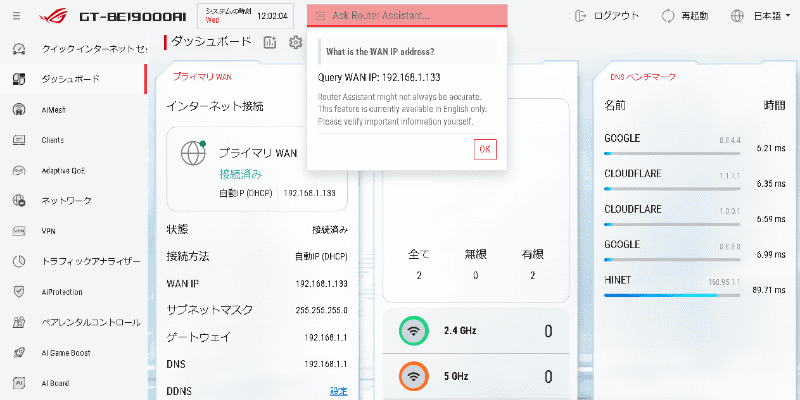Click the VPN sidebar icon
This screenshot has height=400, width=800.
point(19,231)
